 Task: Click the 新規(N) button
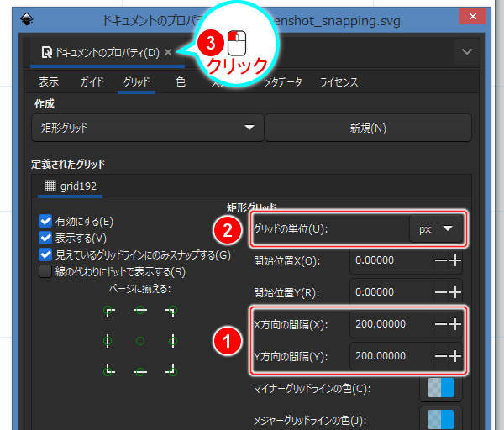(368, 128)
